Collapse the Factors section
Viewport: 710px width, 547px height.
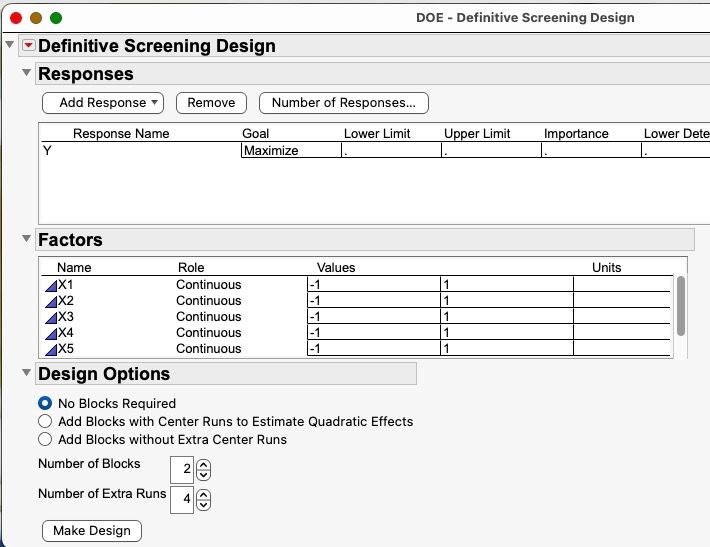(27, 239)
